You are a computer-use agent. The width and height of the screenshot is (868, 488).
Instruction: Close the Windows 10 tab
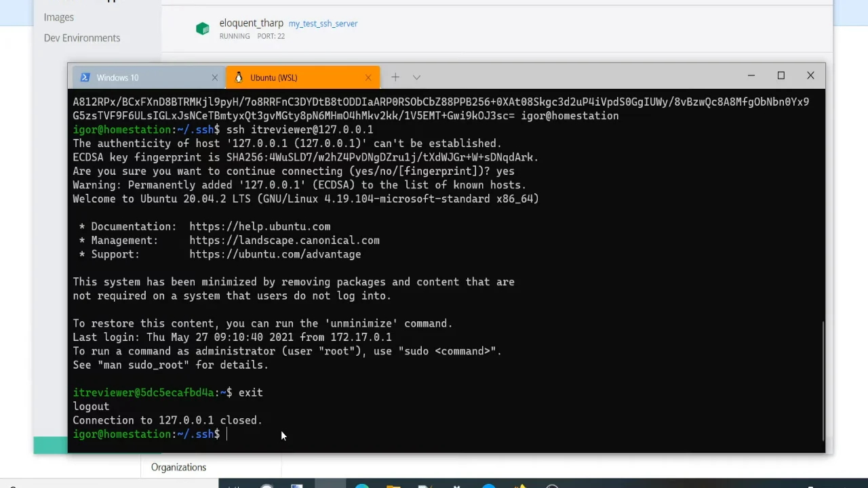(215, 77)
